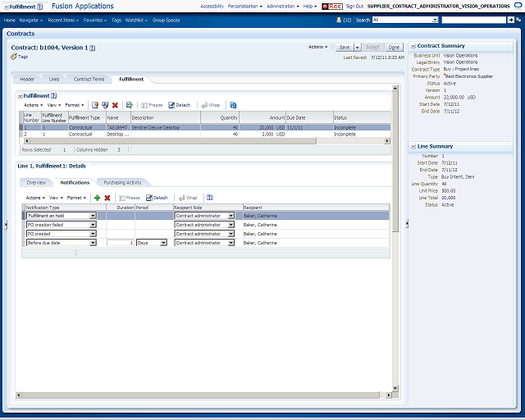Click the chat bubble icon in top right corner
Viewport: 525px width, 420px height.
point(518,6)
